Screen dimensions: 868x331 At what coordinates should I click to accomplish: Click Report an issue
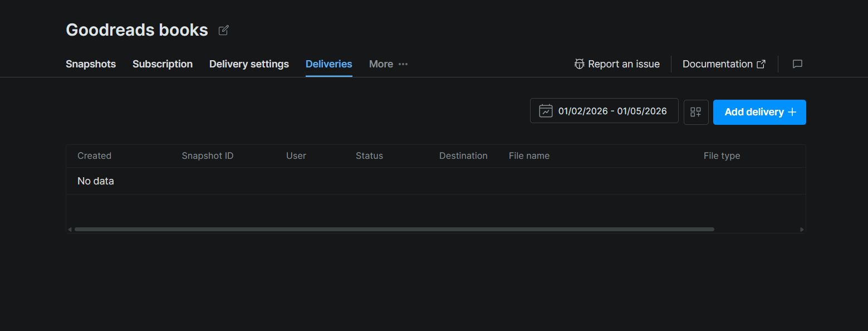pyautogui.click(x=617, y=64)
